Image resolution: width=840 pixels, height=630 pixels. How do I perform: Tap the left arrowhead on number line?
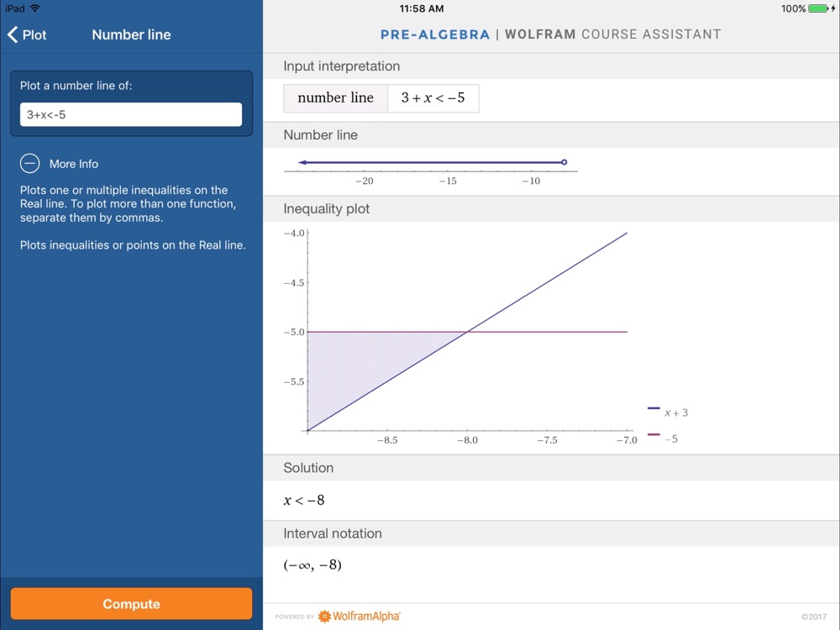[302, 162]
